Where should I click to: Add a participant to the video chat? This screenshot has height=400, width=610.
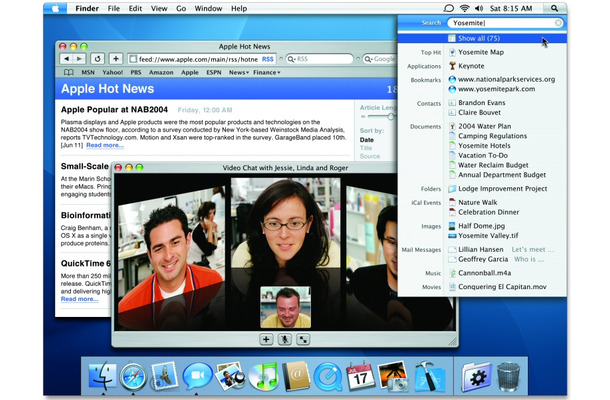point(266,340)
